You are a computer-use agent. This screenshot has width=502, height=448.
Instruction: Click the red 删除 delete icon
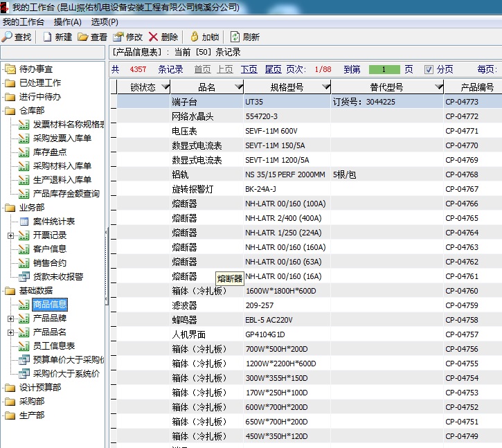[x=153, y=37]
